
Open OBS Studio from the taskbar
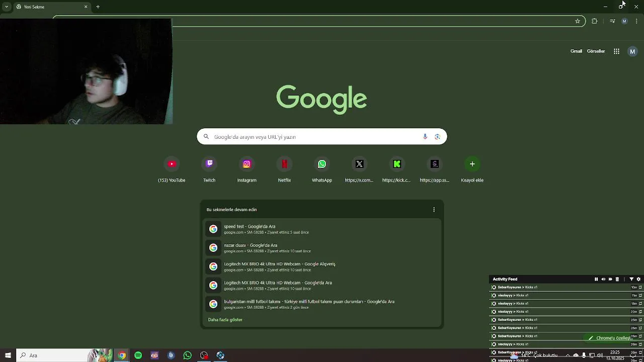204,355
